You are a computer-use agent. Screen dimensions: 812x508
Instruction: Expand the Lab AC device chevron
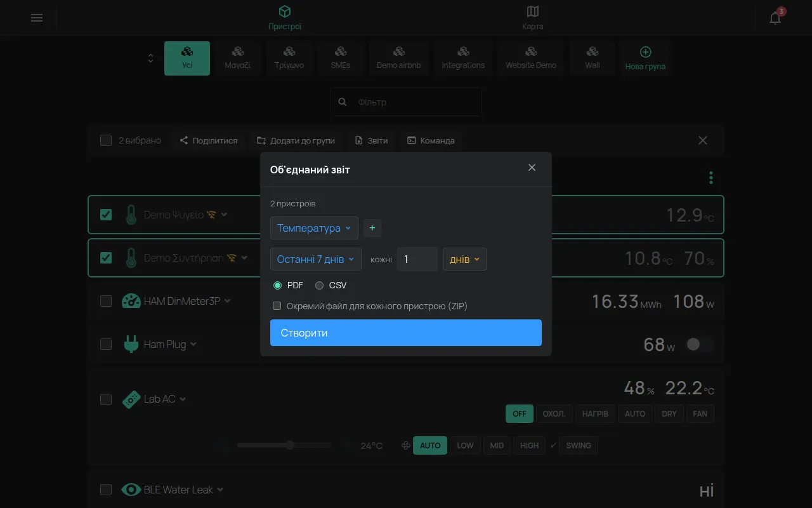pyautogui.click(x=183, y=399)
